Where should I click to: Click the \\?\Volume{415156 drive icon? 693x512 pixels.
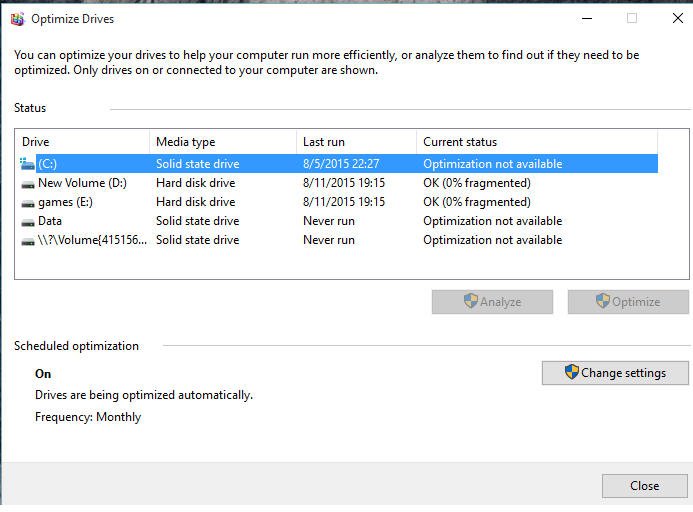[28, 241]
